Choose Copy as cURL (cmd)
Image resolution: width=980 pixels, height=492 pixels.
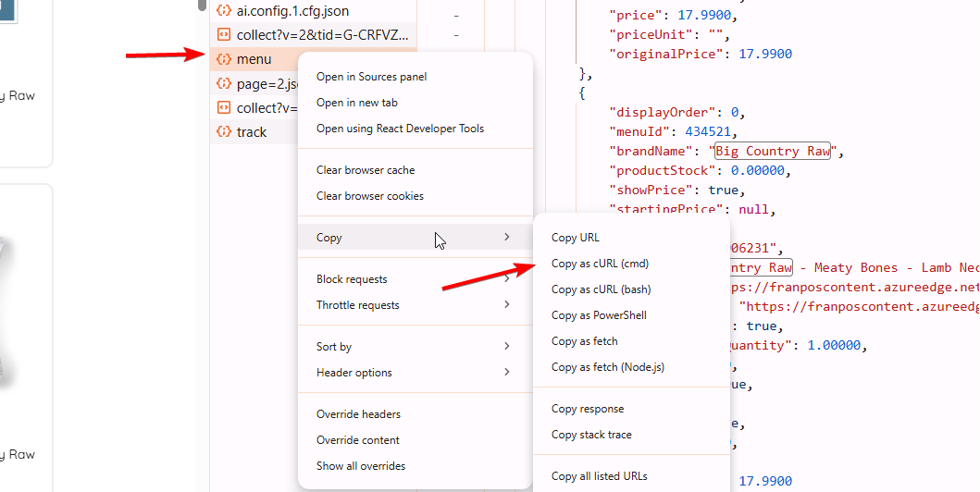(x=600, y=264)
